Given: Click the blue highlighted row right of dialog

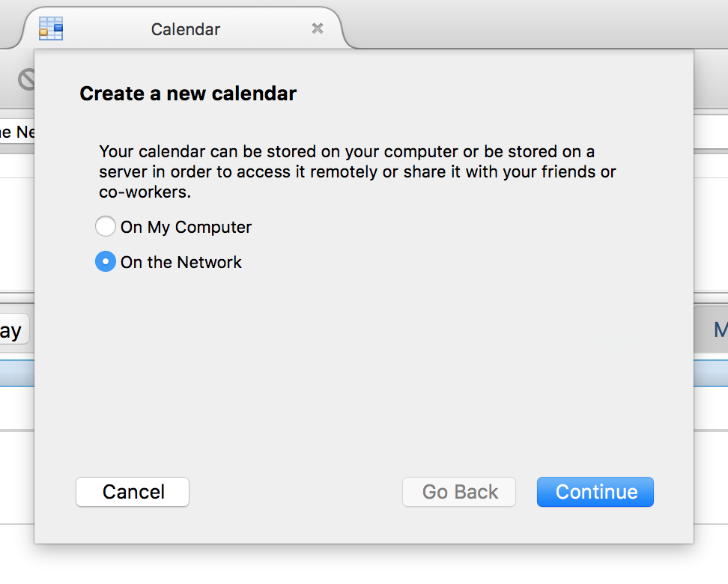Looking at the screenshot, I should click(711, 373).
